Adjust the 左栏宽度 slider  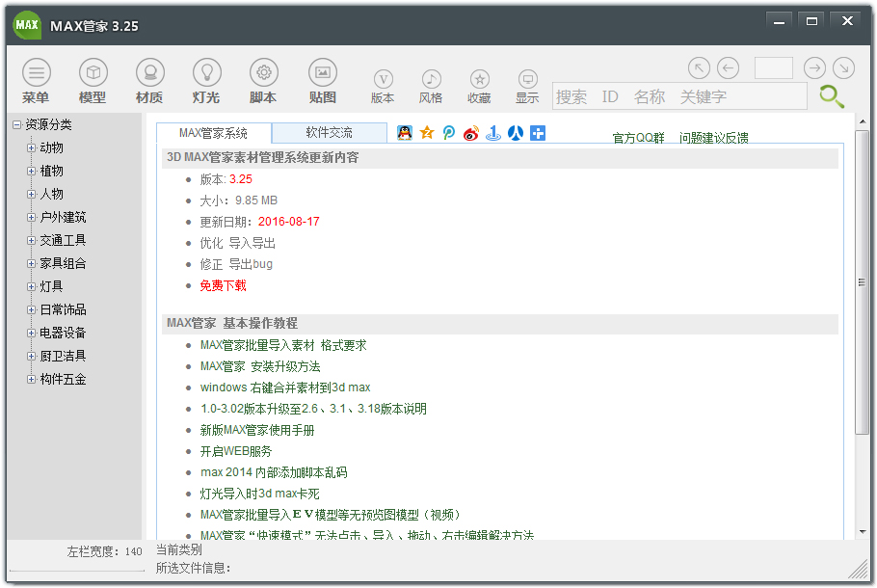pos(77,570)
